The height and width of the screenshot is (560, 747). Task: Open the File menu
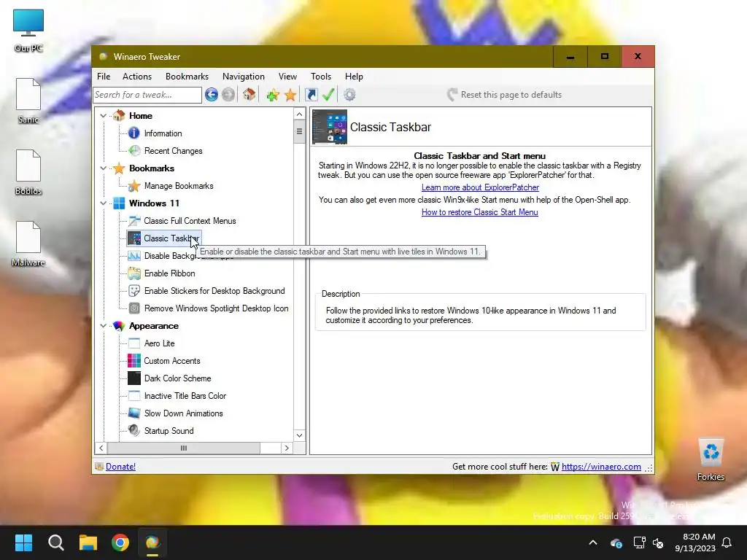tap(104, 76)
